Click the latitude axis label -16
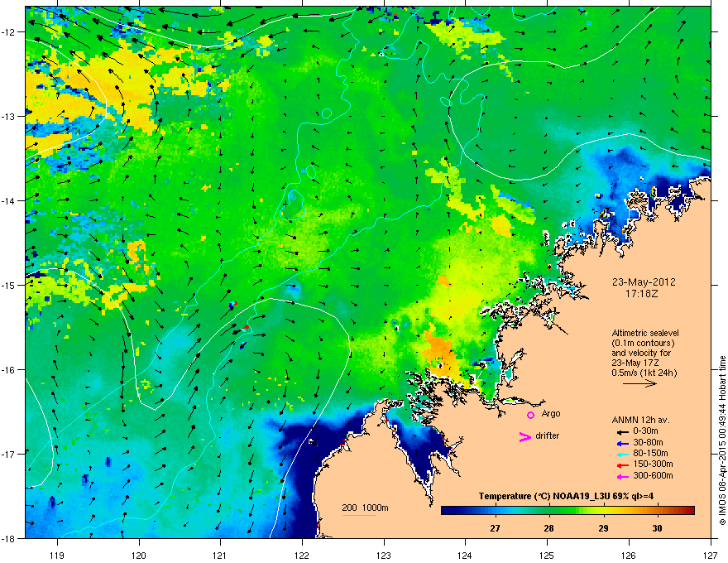The image size is (728, 563). click(x=9, y=370)
